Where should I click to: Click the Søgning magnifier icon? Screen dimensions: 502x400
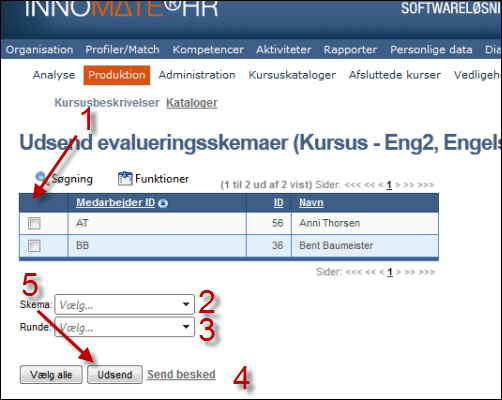click(x=41, y=178)
